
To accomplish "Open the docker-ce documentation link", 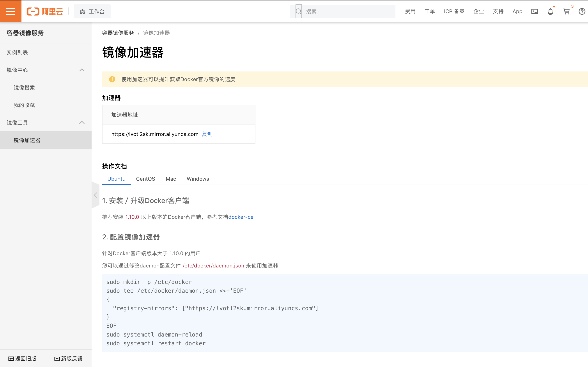I will 241,217.
